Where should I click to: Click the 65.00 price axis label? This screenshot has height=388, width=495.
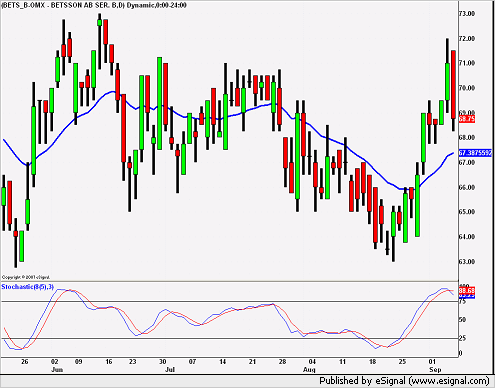(467, 212)
